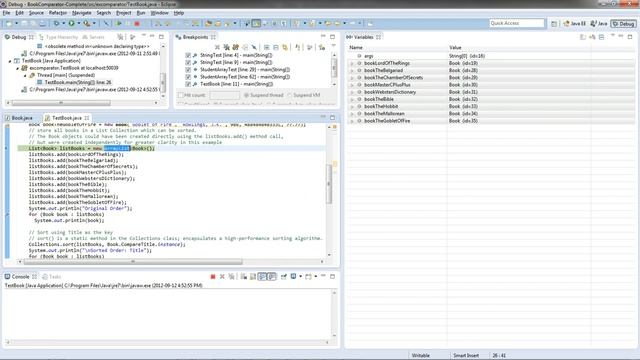The image size is (640, 360).
Task: Collapse TestBook [Java Application] tree node
Action: [10, 61]
